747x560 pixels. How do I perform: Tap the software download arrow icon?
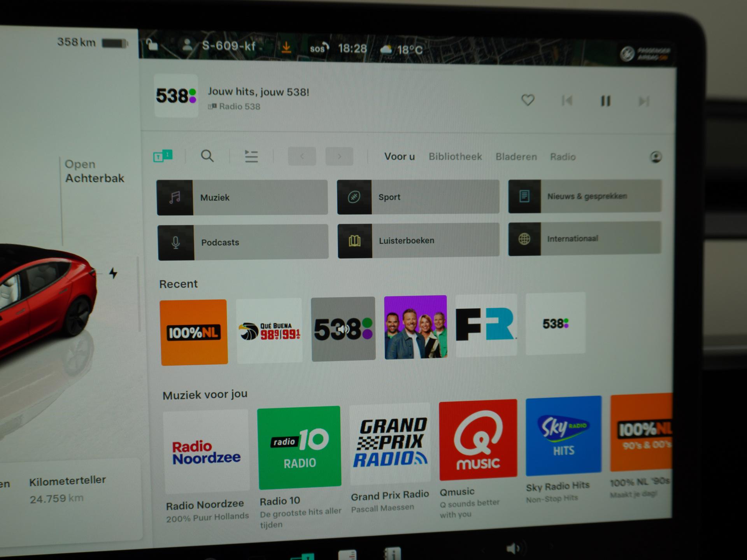(x=286, y=47)
